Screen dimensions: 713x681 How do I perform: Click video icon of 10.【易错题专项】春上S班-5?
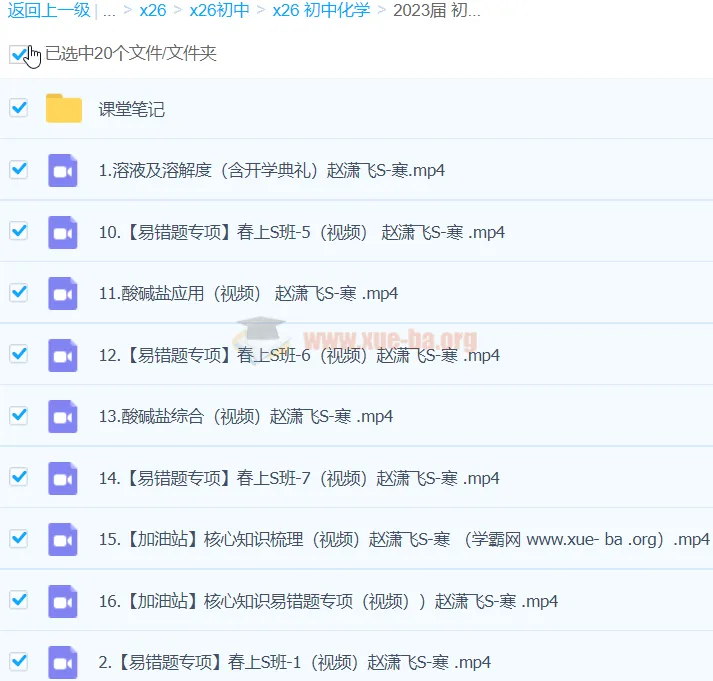click(x=63, y=232)
